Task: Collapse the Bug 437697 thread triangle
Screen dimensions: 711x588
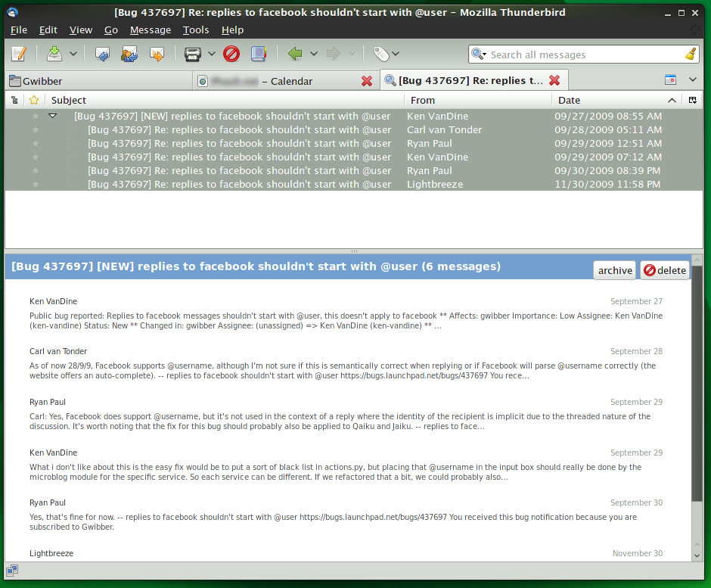Action: pos(53,116)
